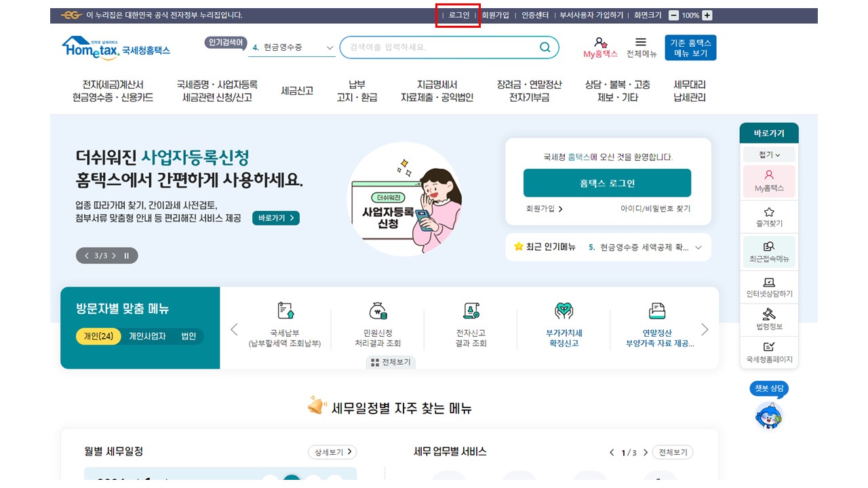Click 부서사용자 가입하기 link
Viewport: 868px width, 488px height.
pos(591,15)
